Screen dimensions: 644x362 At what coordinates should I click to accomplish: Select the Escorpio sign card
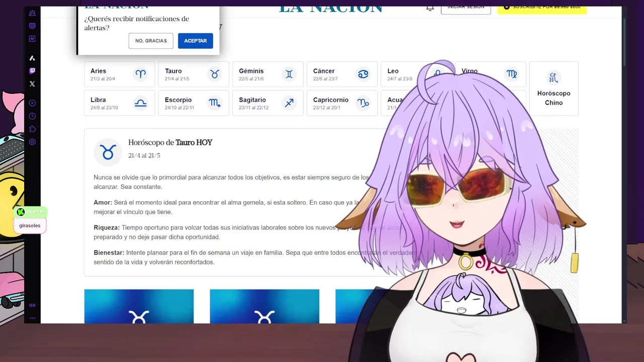click(194, 103)
